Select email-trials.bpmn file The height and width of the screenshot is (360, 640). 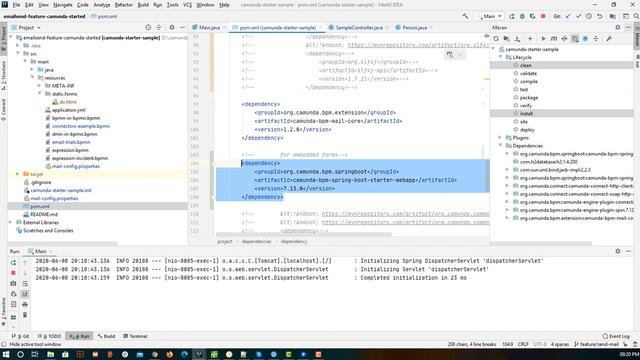tap(71, 142)
